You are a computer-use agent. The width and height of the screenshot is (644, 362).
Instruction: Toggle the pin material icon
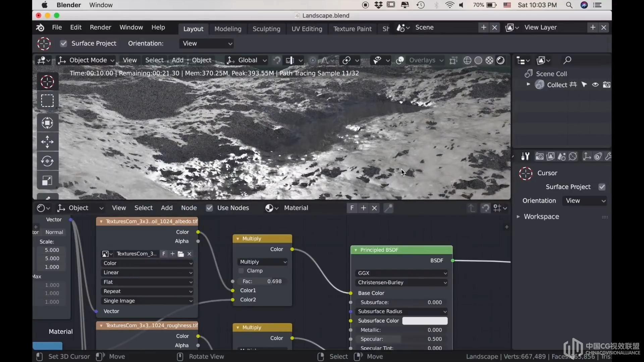tap(388, 208)
